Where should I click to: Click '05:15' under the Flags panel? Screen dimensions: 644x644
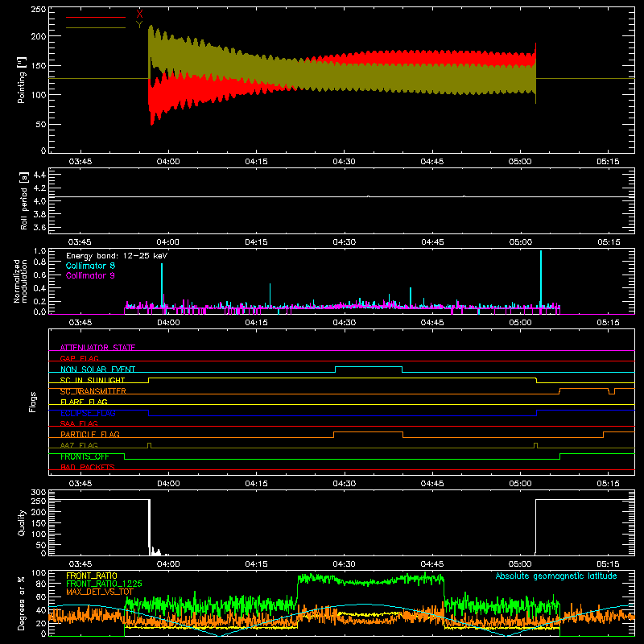[x=609, y=484]
